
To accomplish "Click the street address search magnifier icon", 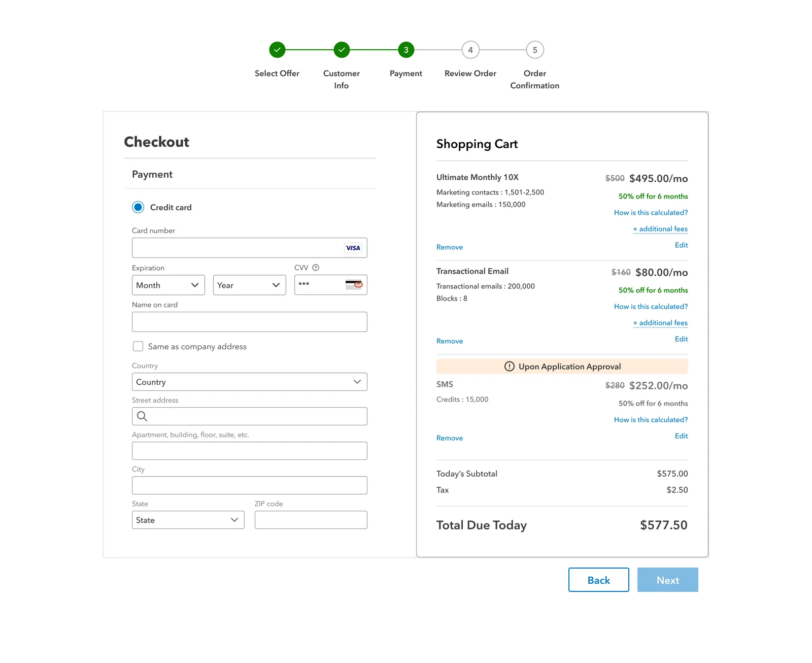I will point(142,416).
